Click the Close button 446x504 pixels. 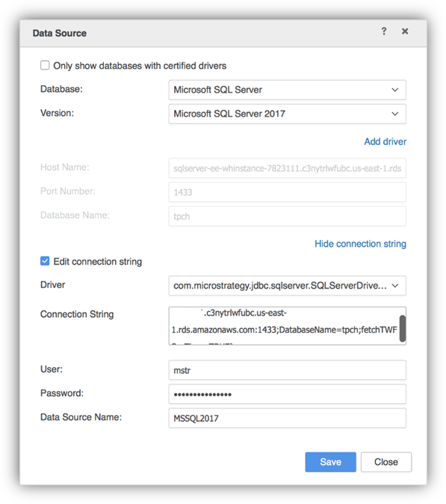(386, 462)
